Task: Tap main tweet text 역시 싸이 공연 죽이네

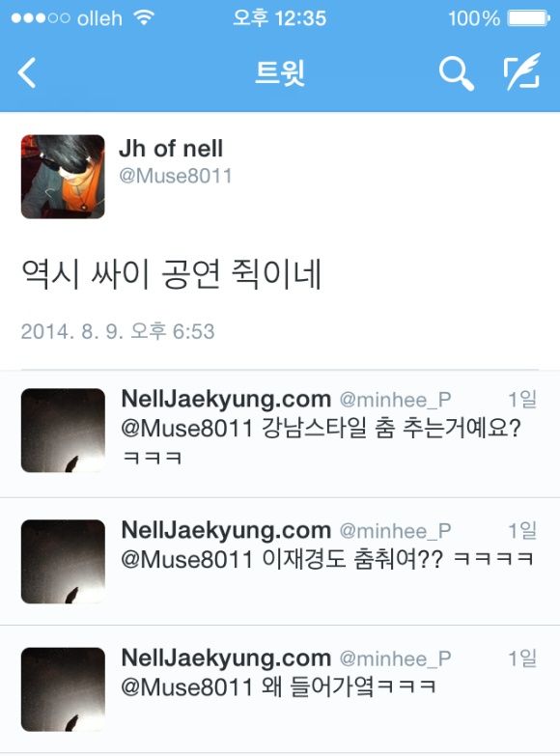Action: coord(171,274)
